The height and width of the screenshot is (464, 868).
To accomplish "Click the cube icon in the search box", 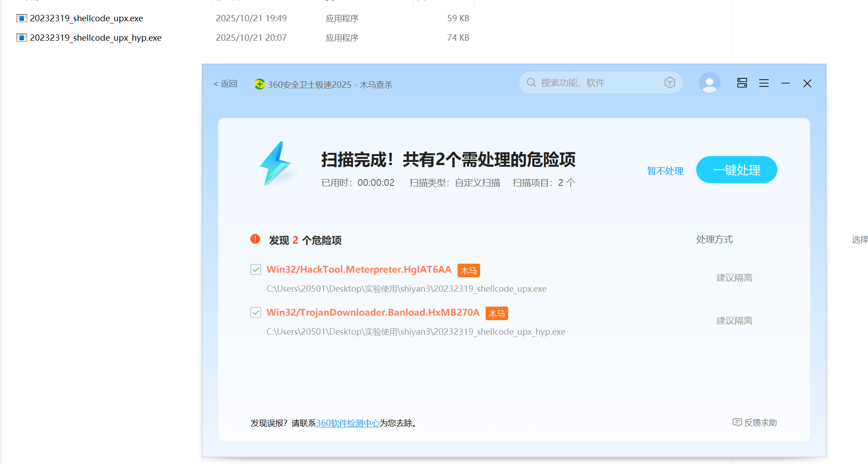I will pos(670,82).
